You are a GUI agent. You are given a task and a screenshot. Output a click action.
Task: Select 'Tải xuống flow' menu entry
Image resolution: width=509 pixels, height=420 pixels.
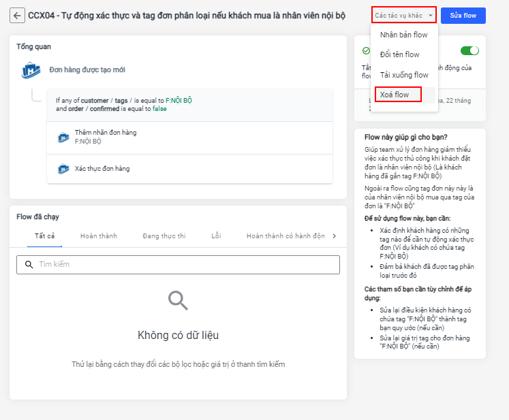coord(404,75)
